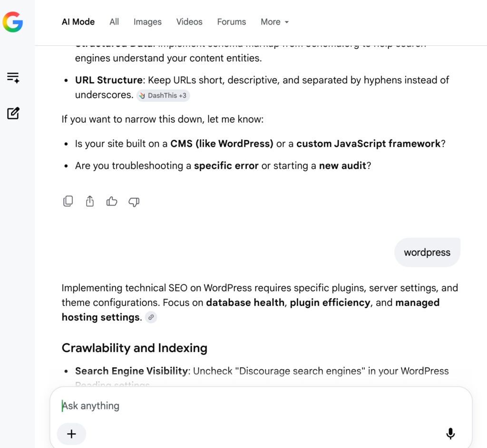Click the Ask anything input field
Screen dimensions: 487x448
click(x=261, y=406)
